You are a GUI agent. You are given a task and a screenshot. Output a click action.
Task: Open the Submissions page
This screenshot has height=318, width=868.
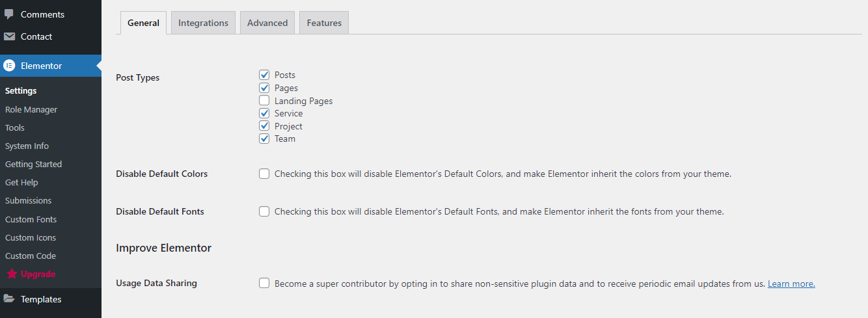[x=28, y=200]
